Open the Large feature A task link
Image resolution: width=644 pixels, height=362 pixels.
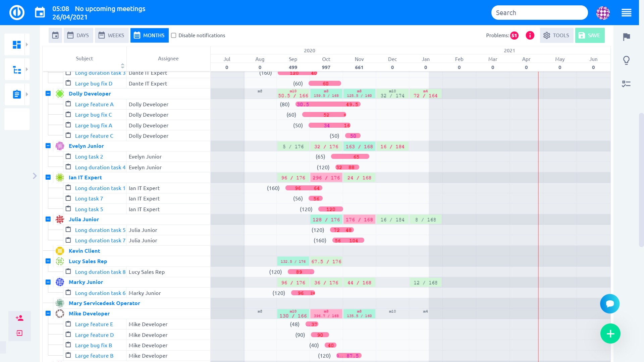click(94, 104)
